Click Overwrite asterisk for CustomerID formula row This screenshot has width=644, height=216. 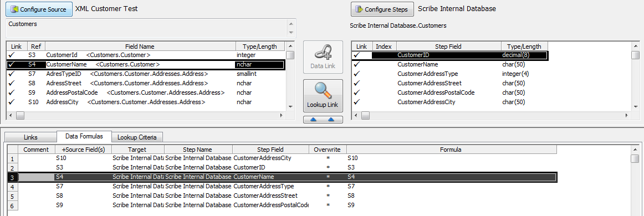click(328, 168)
